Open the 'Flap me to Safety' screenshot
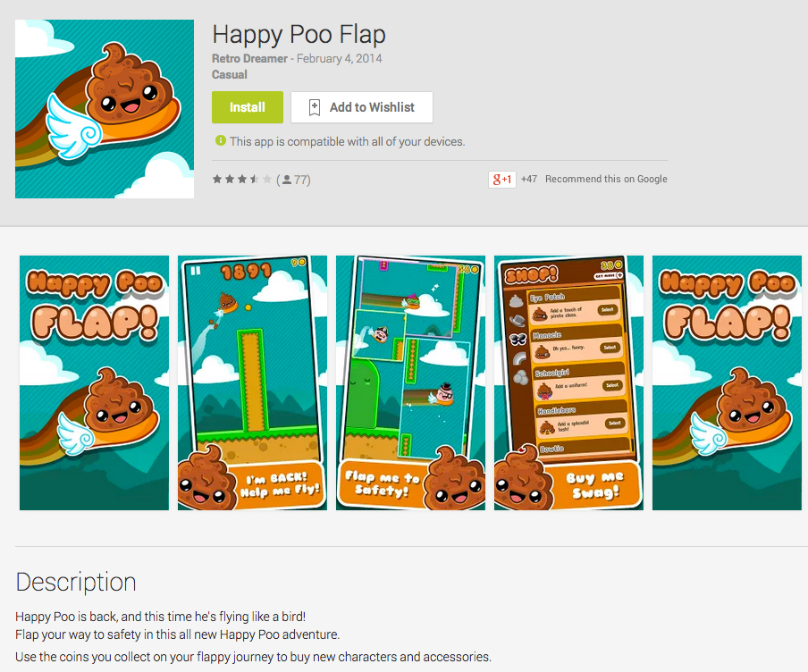Screen dimensions: 808x672 (x=410, y=382)
